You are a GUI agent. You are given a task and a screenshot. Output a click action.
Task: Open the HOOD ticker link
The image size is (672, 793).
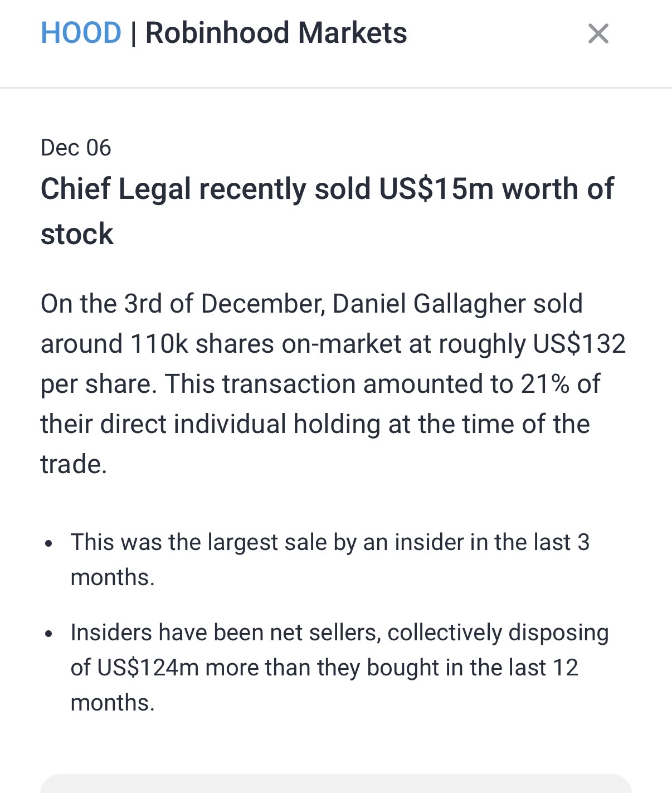click(81, 33)
